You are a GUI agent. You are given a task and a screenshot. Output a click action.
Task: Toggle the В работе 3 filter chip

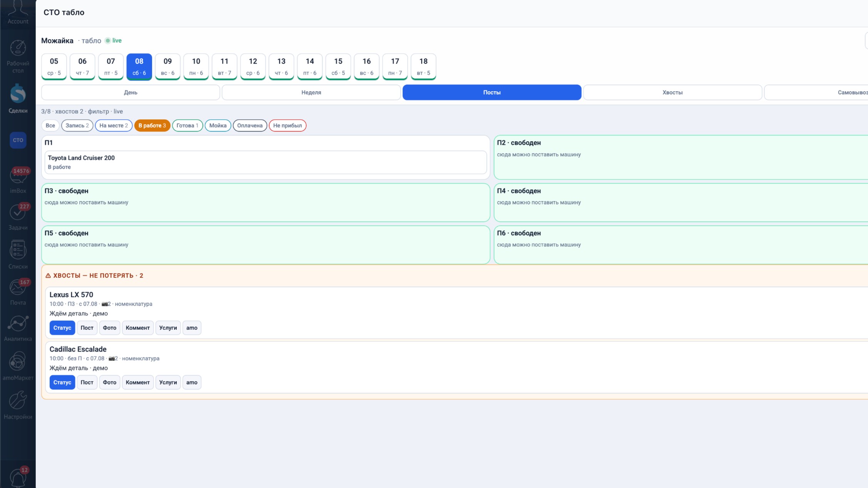(x=152, y=125)
